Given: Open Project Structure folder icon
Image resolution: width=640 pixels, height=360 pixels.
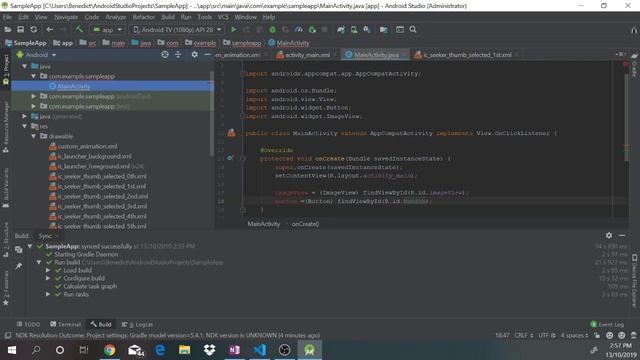Looking at the screenshot, I should [x=383, y=30].
